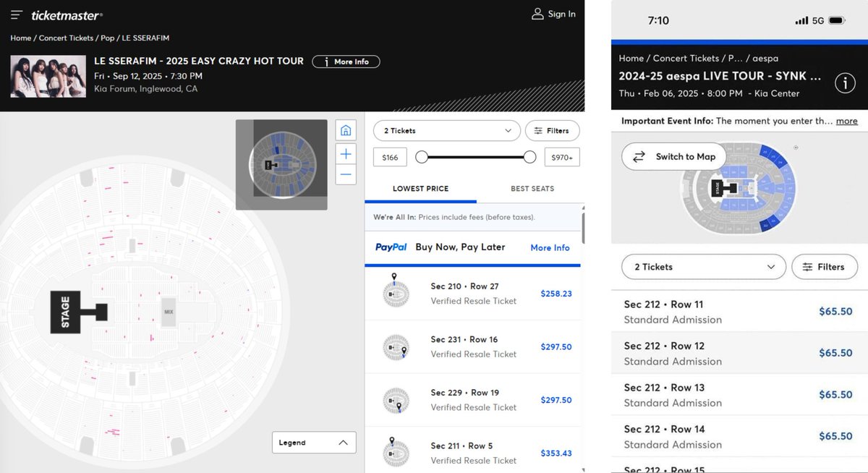868x473 pixels.
Task: Click the Kia Center seat map preview
Action: 738,187
